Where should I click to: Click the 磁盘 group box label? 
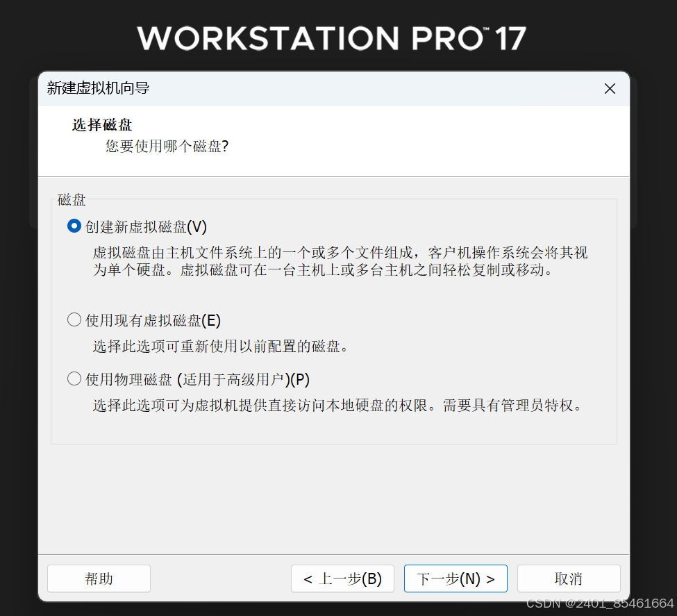pyautogui.click(x=72, y=199)
